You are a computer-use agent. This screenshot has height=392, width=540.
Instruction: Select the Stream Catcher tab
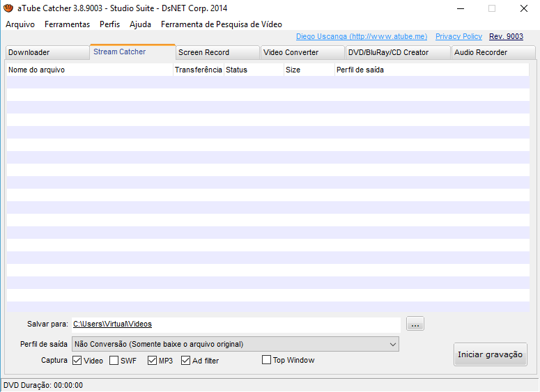132,52
